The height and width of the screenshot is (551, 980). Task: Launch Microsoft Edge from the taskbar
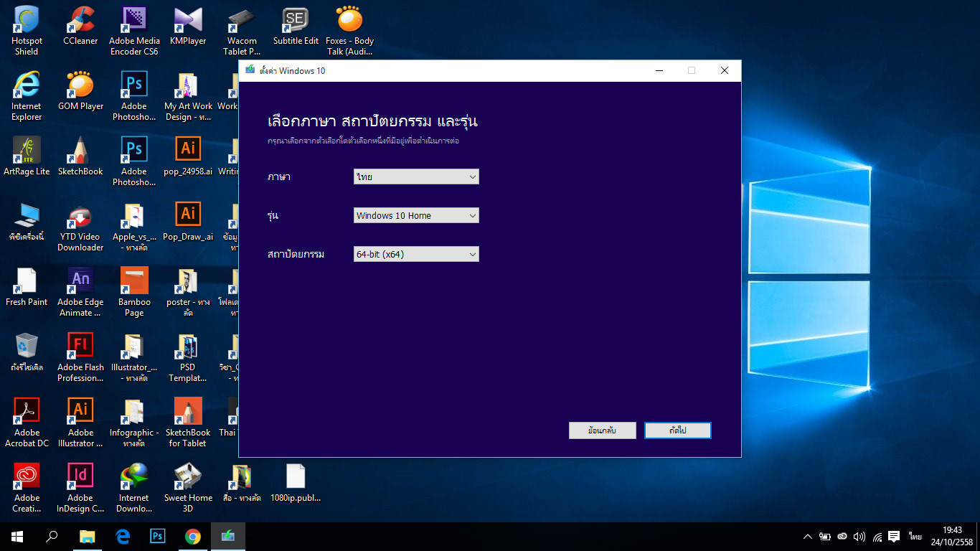pos(122,536)
